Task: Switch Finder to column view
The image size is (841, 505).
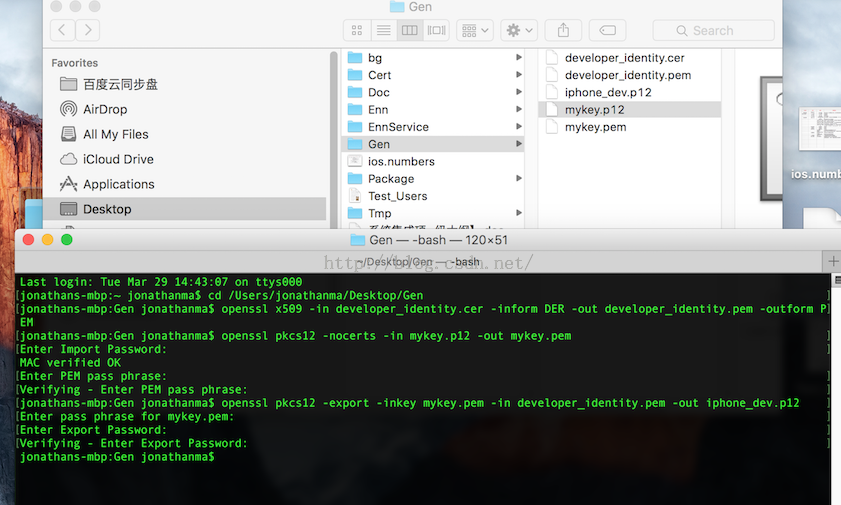Action: (x=409, y=31)
